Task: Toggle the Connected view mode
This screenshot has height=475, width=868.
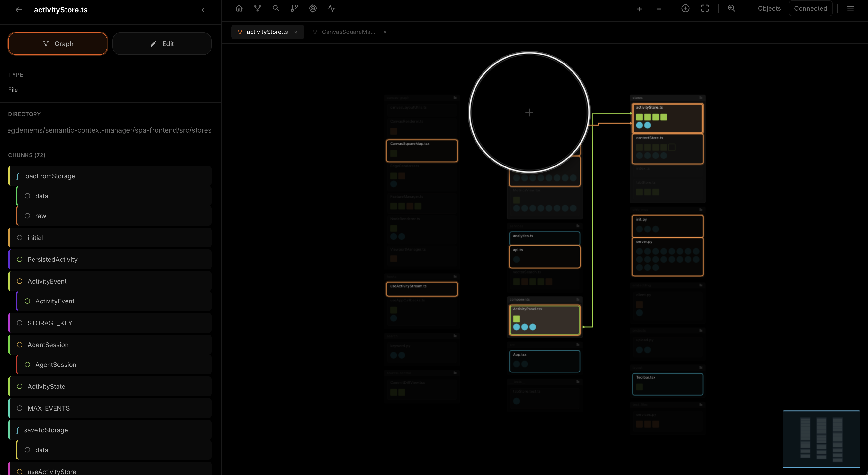Action: click(810, 8)
